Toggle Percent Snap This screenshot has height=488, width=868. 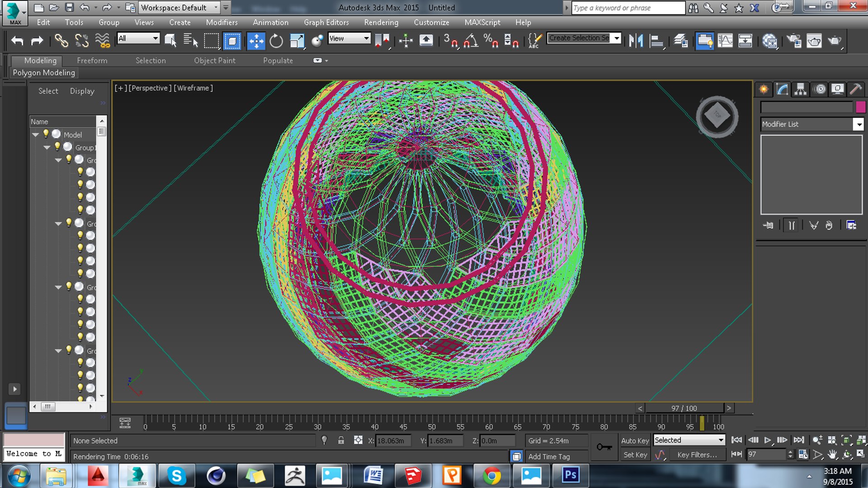[491, 41]
